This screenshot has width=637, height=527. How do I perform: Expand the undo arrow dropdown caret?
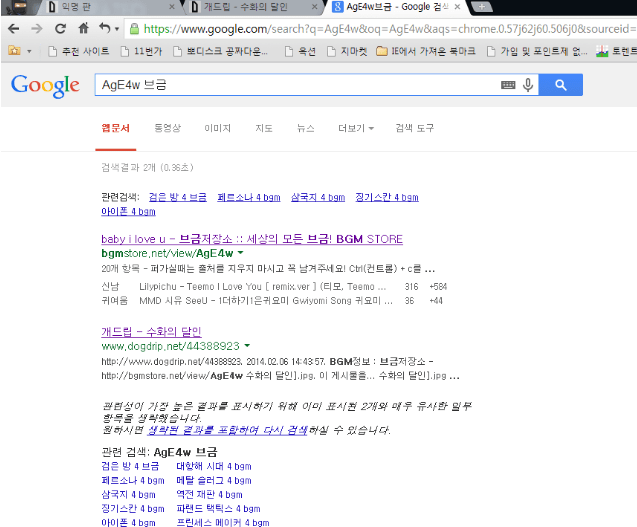[x=117, y=29]
